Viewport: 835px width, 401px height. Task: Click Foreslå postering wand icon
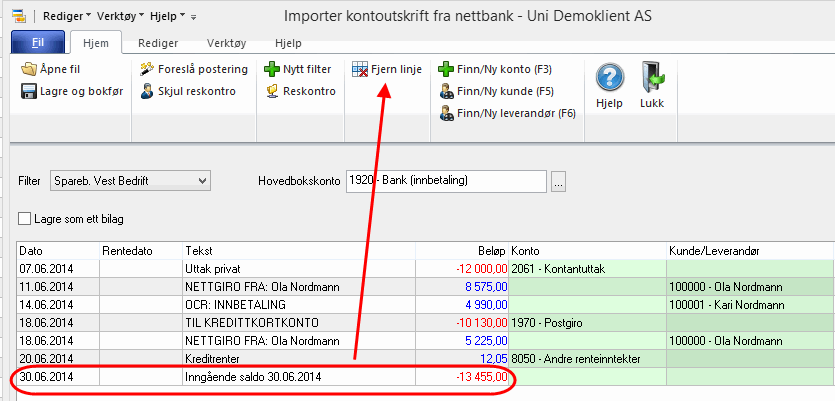(x=148, y=69)
